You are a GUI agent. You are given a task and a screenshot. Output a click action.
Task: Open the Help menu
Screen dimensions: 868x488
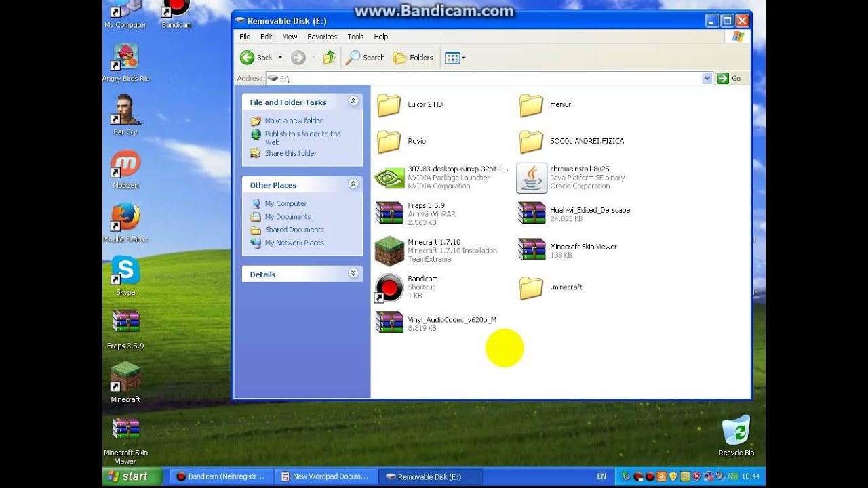click(x=381, y=37)
